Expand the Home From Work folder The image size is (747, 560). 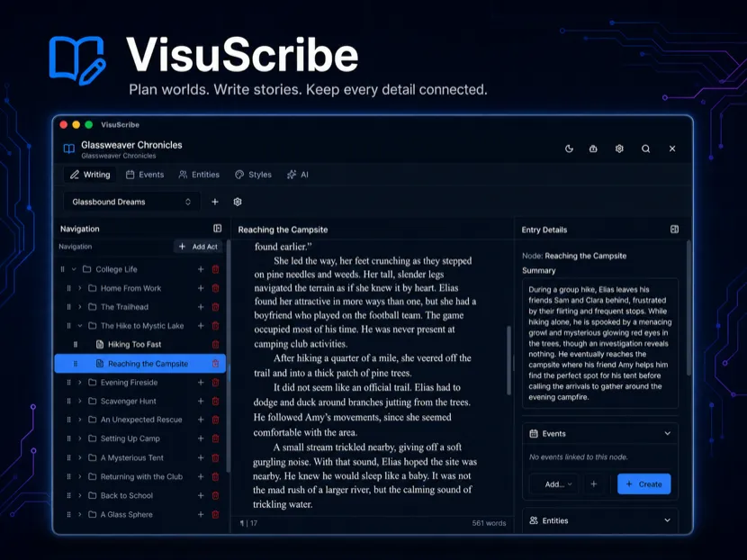point(79,288)
